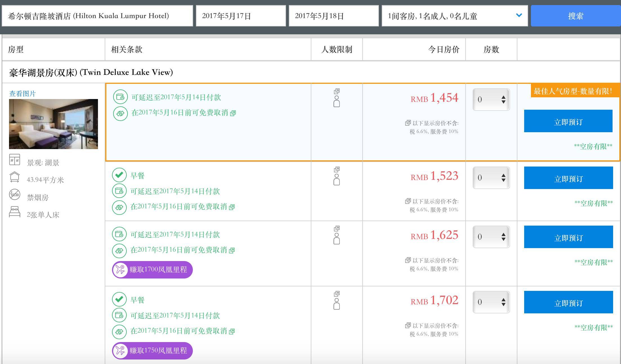This screenshot has width=621, height=364.
Task: Open the tax info popup icon under RMB 1,523
Action: point(408,201)
